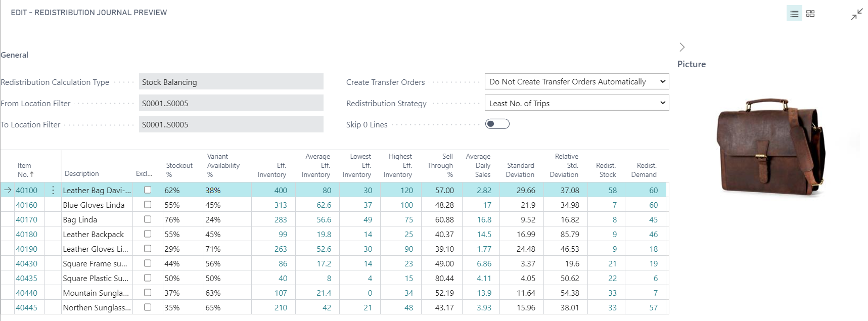868x321 pixels.
Task: Open the Redistribution Strategy dropdown
Action: [576, 103]
